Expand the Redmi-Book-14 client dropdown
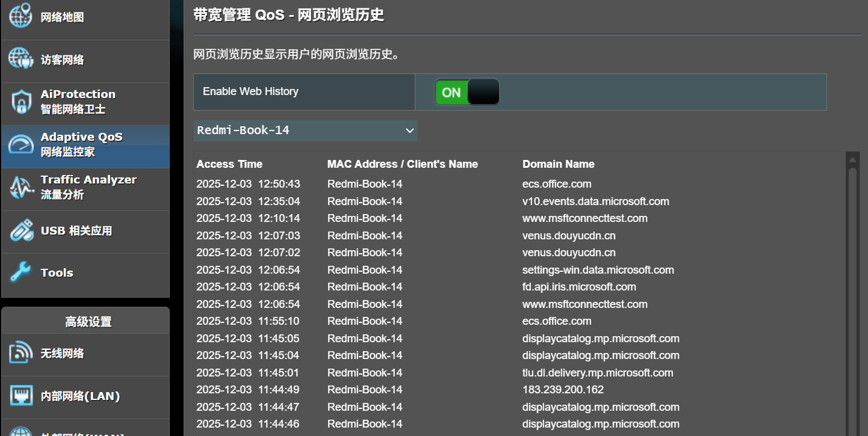The image size is (868, 436). point(305,130)
